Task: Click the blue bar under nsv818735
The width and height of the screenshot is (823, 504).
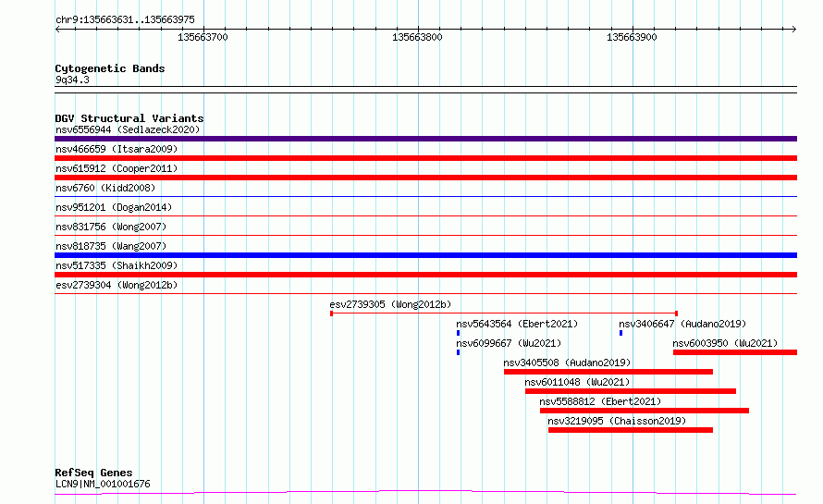Action: click(425, 255)
